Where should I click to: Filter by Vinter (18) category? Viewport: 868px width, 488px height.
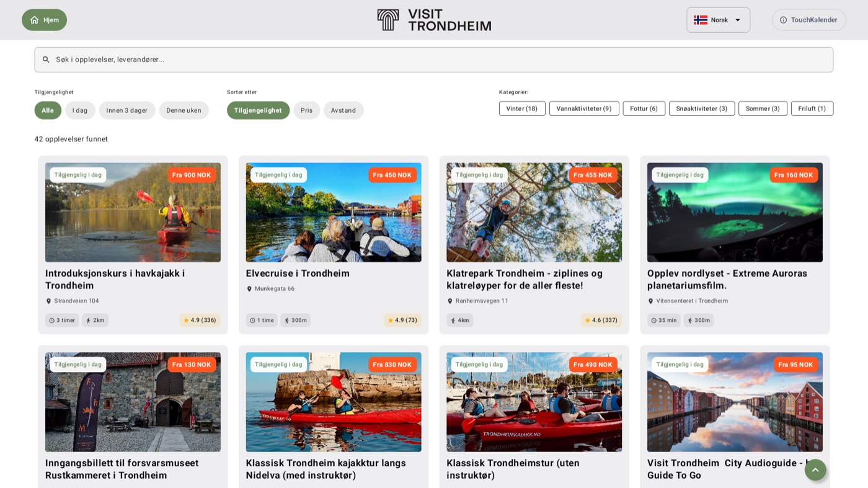[x=522, y=109]
